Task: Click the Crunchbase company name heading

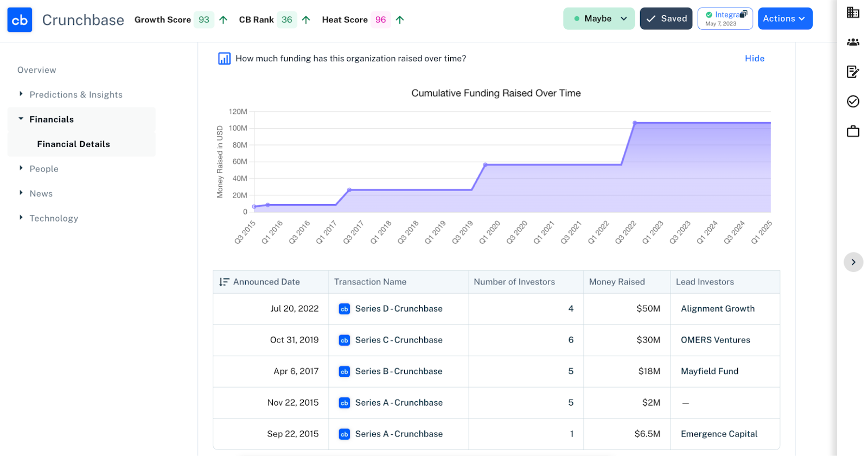Action: pyautogui.click(x=83, y=20)
